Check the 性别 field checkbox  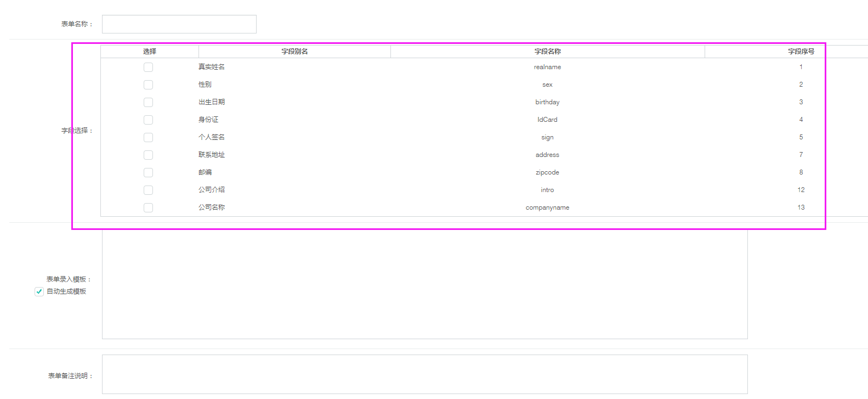(148, 85)
